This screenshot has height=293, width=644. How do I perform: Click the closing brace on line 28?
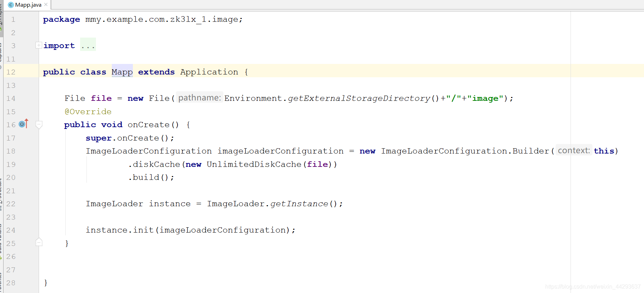point(46,283)
